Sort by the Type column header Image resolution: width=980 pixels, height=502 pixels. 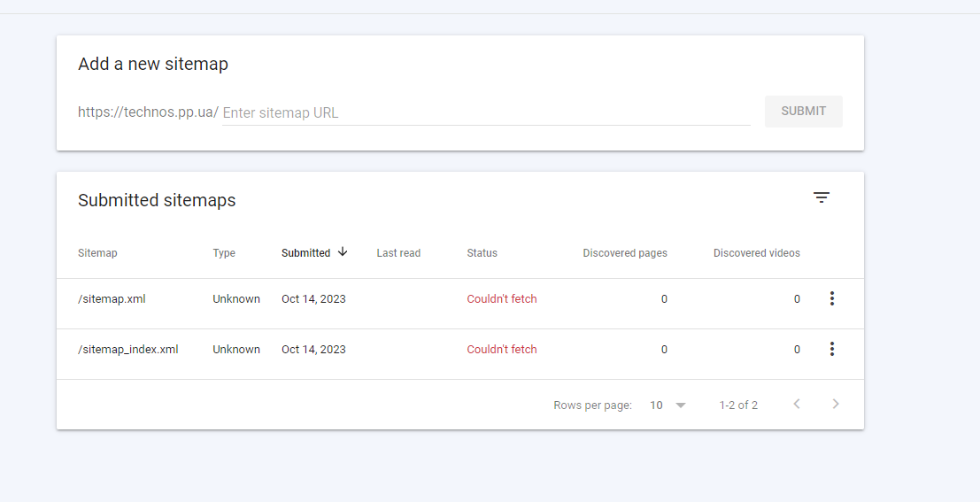224,253
